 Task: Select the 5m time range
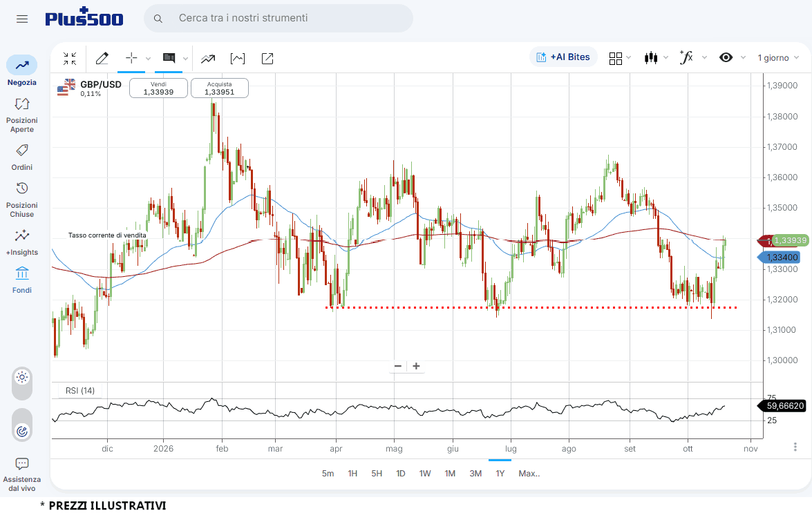point(328,473)
